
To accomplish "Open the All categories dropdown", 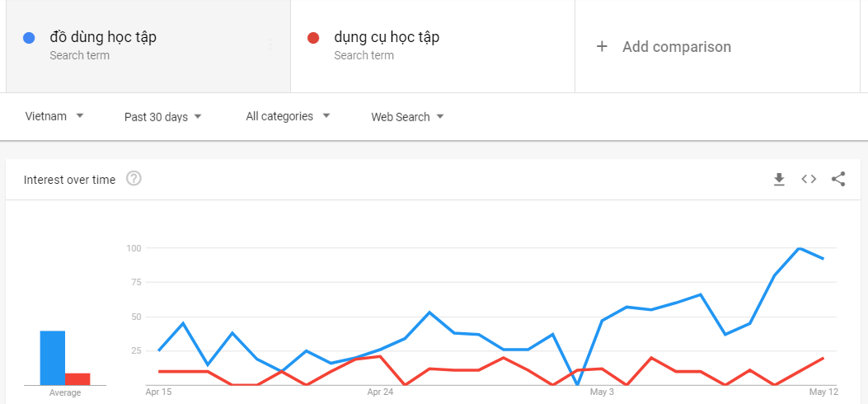I will [x=288, y=116].
